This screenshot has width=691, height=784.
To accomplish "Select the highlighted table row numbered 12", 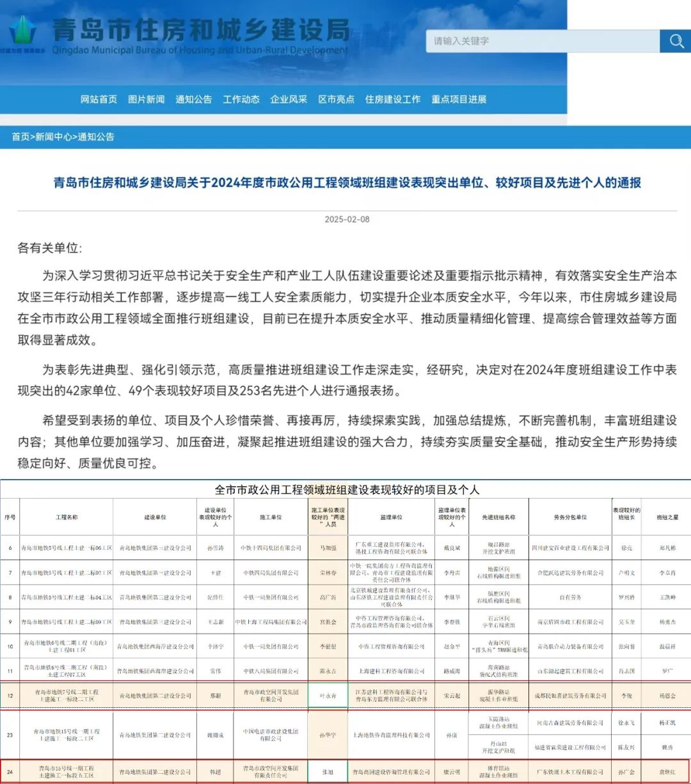I will click(x=345, y=695).
